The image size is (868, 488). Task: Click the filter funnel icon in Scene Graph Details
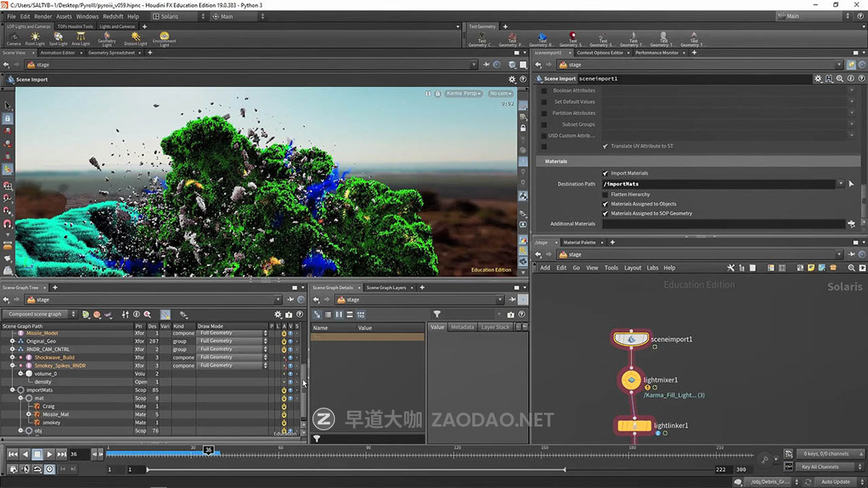coord(437,314)
